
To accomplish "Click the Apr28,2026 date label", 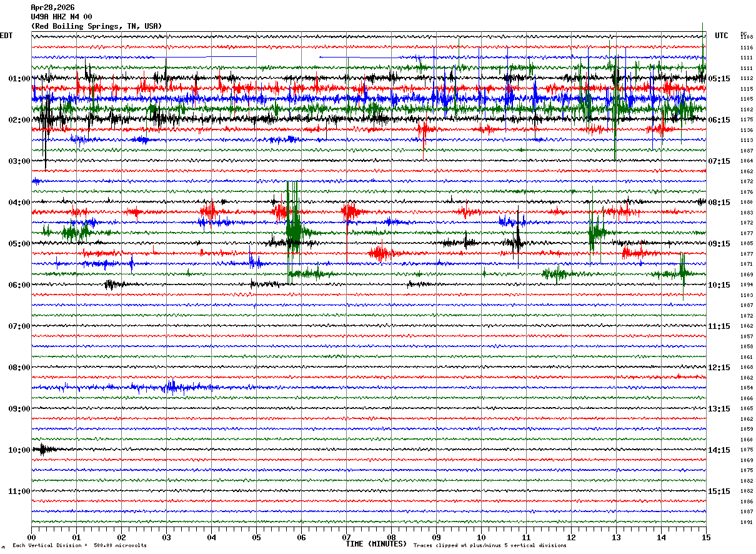I will pyautogui.click(x=52, y=8).
